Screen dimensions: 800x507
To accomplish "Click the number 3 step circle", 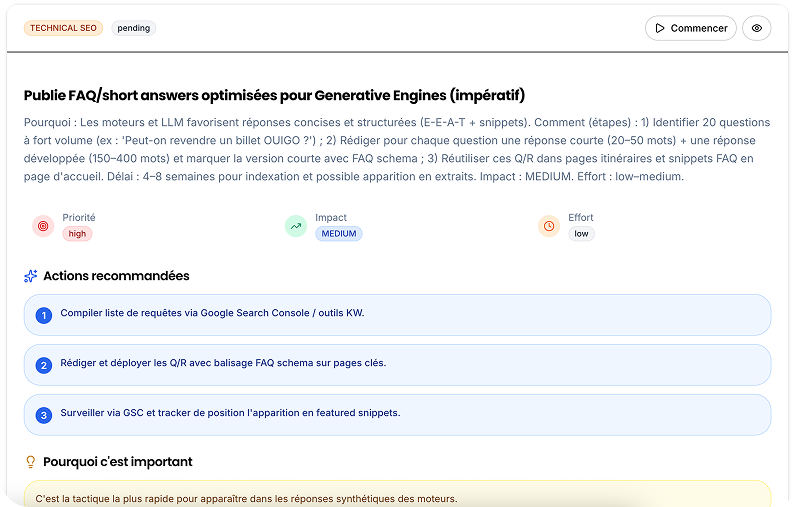I will pyautogui.click(x=43, y=415).
